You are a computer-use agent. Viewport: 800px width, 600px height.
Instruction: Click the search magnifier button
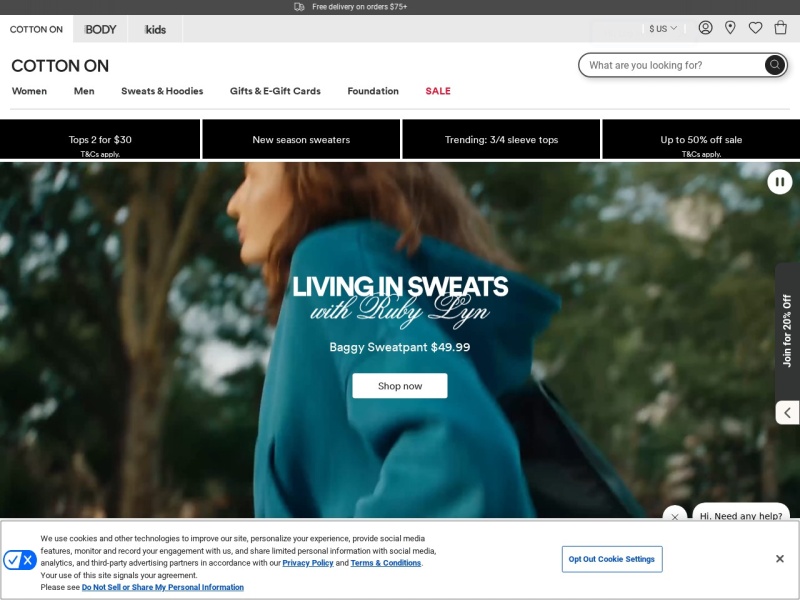pos(774,65)
